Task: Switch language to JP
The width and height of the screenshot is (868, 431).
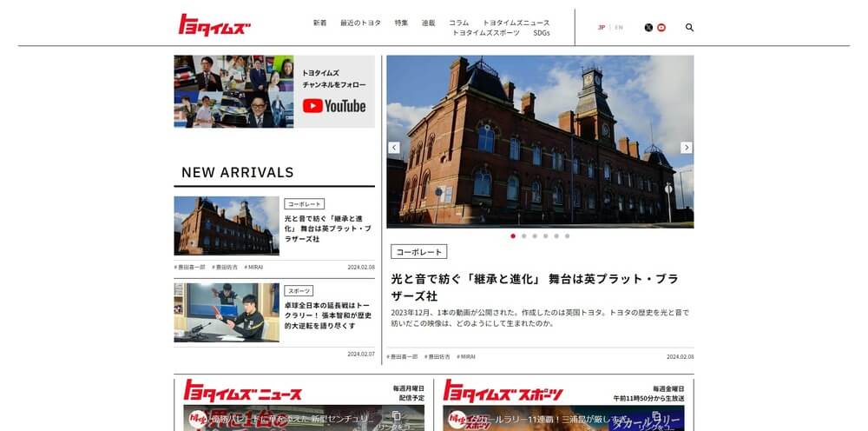Action: [x=602, y=28]
